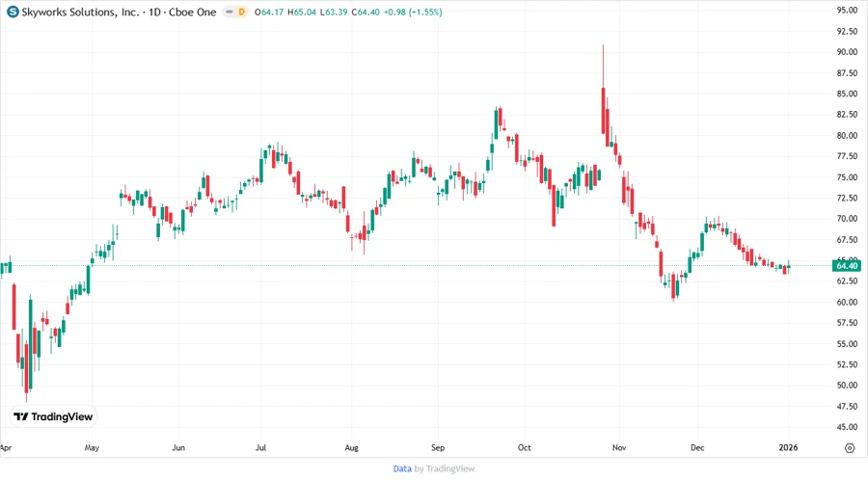Click the 1D interval label
The height and width of the screenshot is (480, 868).
pyautogui.click(x=154, y=13)
